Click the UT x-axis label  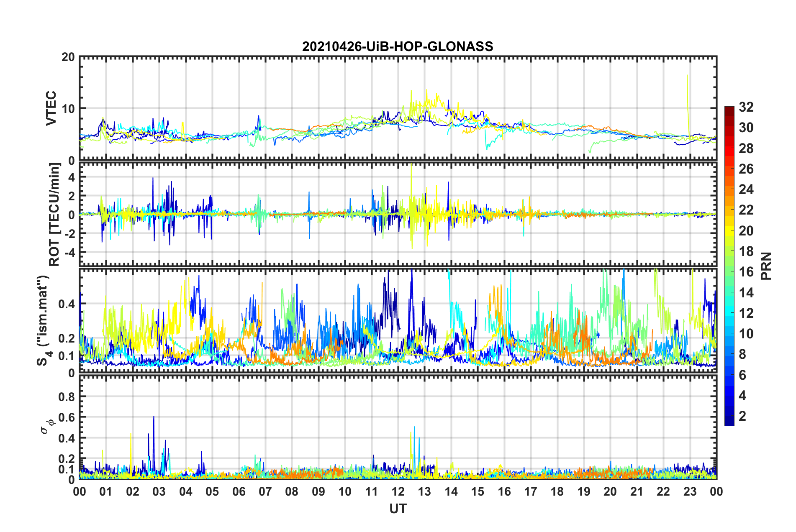[x=398, y=509]
